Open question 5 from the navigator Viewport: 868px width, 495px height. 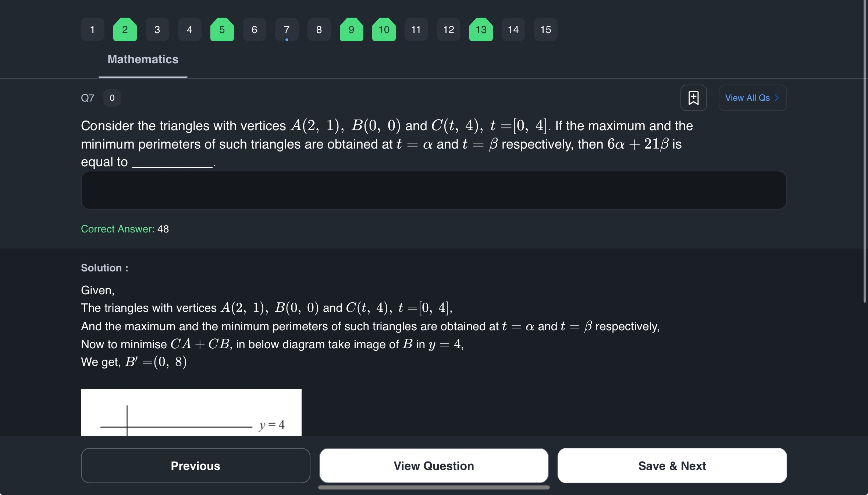[222, 29]
